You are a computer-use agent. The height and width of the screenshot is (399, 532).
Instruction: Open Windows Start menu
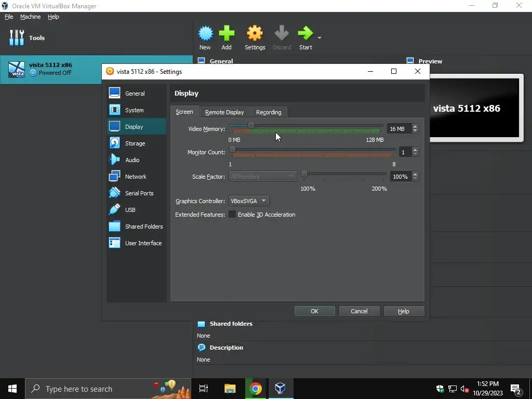tap(12, 389)
